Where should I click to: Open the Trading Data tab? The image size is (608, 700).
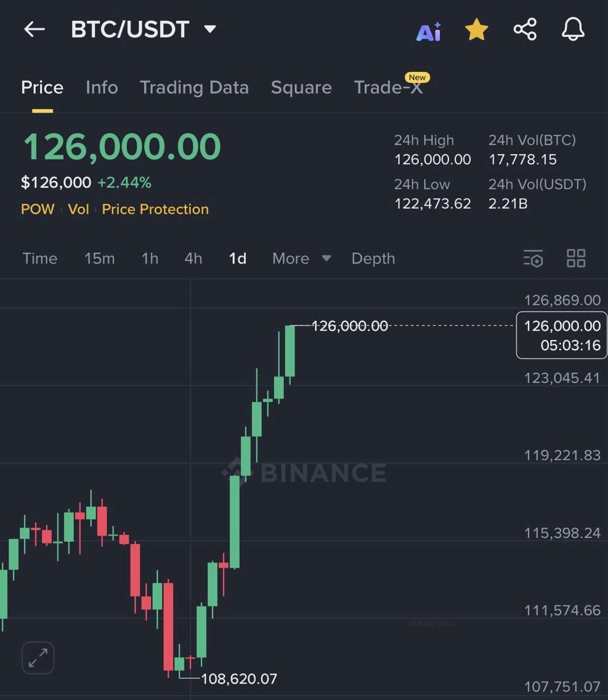tap(194, 87)
